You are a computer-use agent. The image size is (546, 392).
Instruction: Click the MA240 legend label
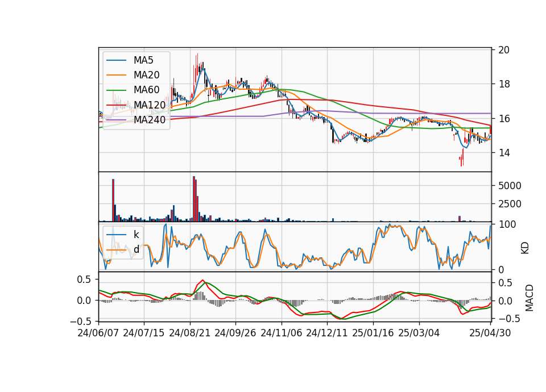pyautogui.click(x=150, y=120)
